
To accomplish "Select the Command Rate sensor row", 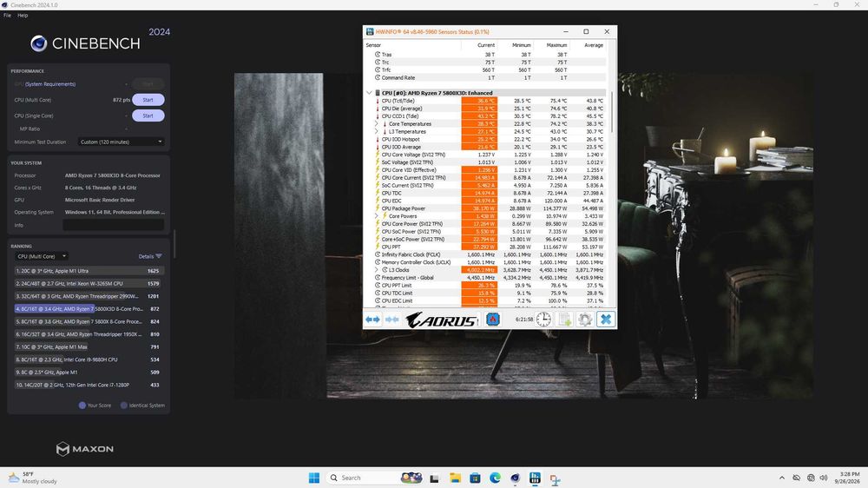I will point(485,78).
